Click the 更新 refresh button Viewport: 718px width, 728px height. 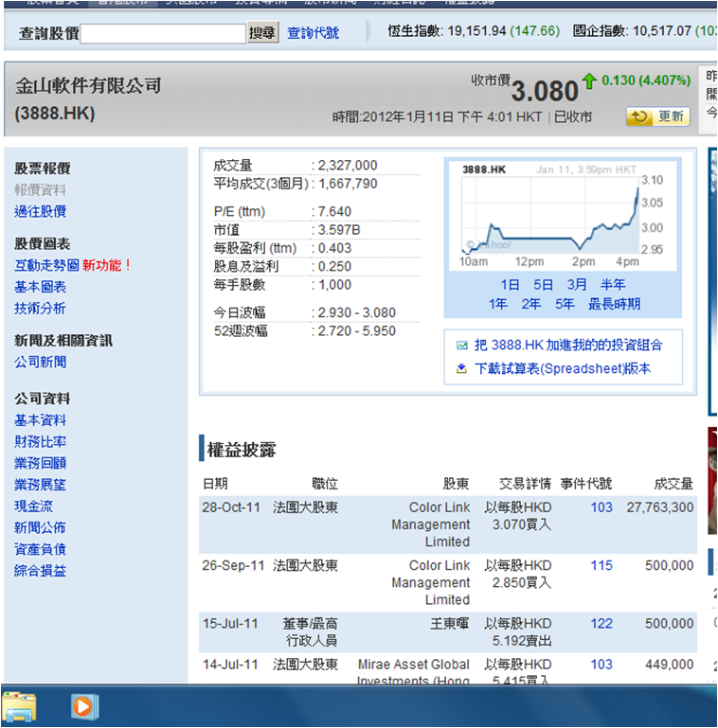tap(657, 116)
